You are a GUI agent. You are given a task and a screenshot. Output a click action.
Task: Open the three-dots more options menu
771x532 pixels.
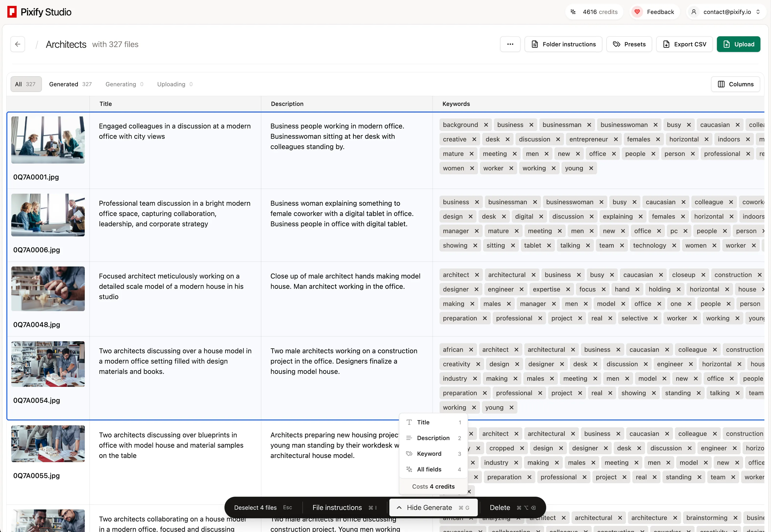coord(510,44)
